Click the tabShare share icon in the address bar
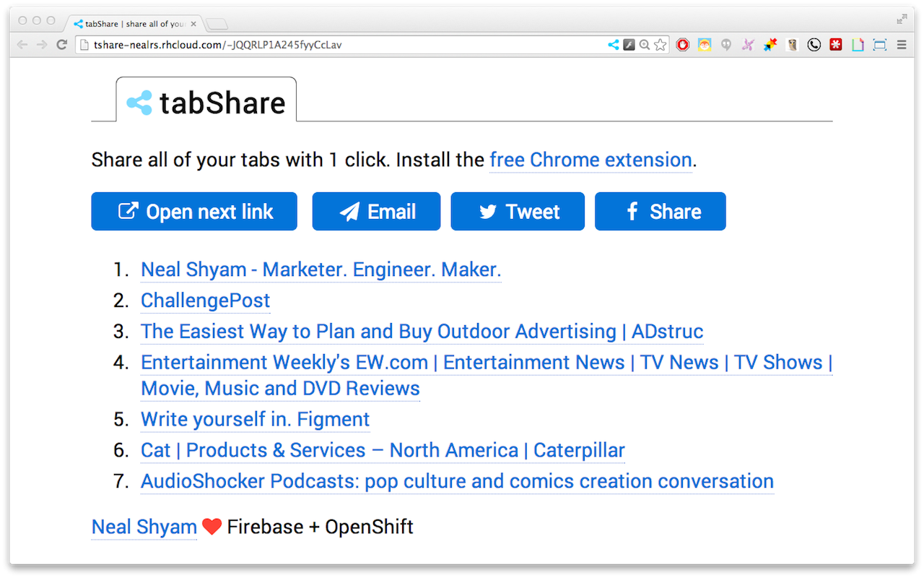This screenshot has width=924, height=578. [x=613, y=45]
